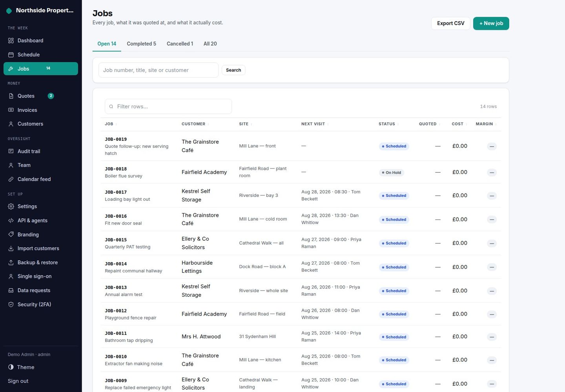Click the Customers person icon

pyautogui.click(x=11, y=124)
